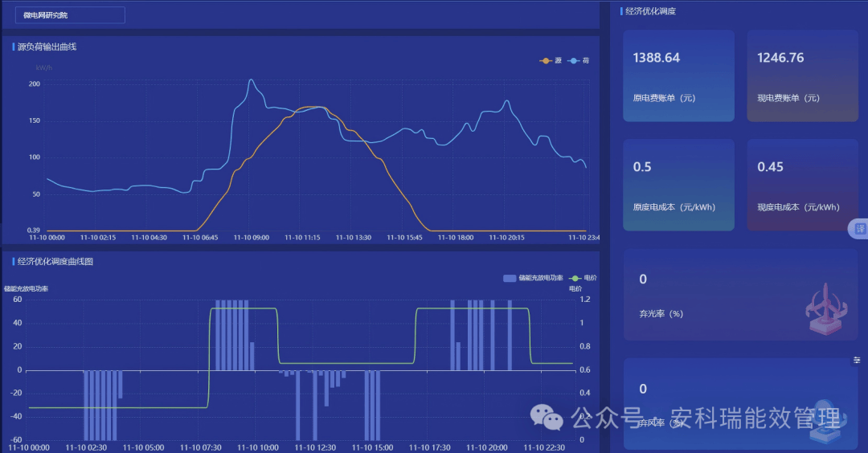Screen dimensions: 868x453
Task: Open the settings sliders icon at right edge
Action: coord(857,361)
